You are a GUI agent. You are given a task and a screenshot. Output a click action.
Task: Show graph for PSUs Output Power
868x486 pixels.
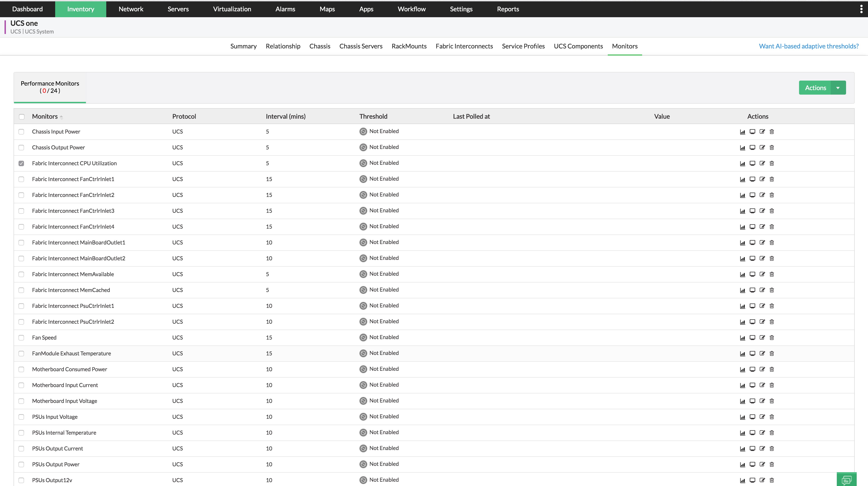click(742, 464)
